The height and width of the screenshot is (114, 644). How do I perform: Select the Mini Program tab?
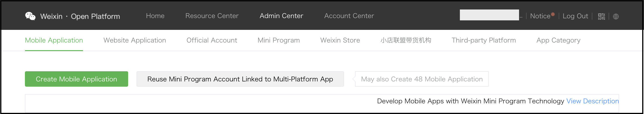click(x=278, y=40)
